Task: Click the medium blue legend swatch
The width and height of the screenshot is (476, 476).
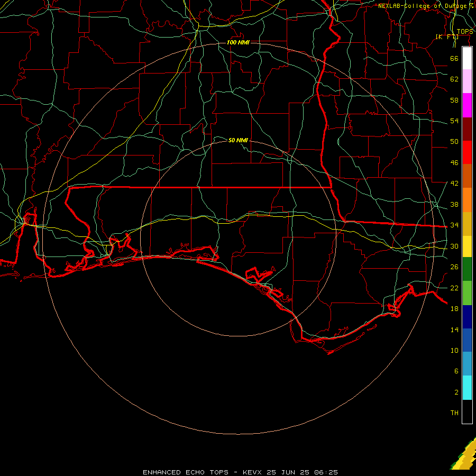Action: click(x=467, y=340)
